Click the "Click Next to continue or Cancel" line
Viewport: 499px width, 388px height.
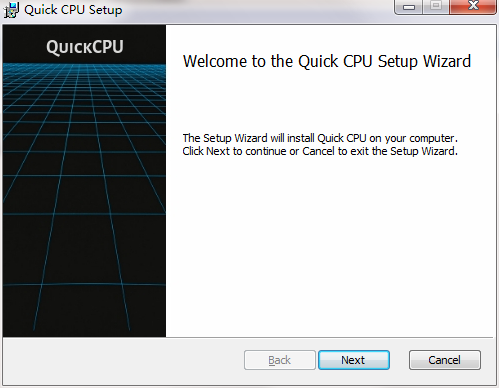pyautogui.click(x=320, y=151)
